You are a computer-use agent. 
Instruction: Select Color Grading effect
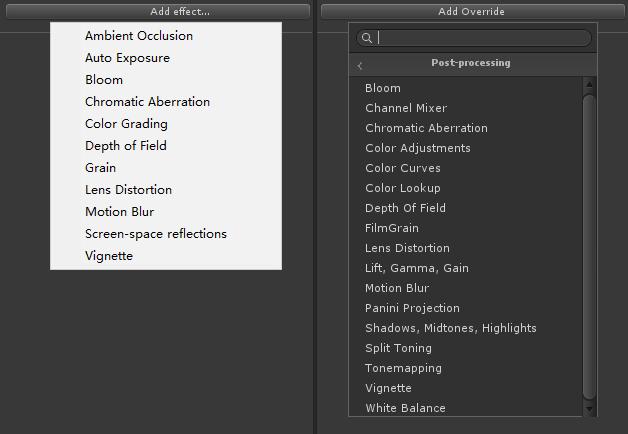[x=126, y=124]
